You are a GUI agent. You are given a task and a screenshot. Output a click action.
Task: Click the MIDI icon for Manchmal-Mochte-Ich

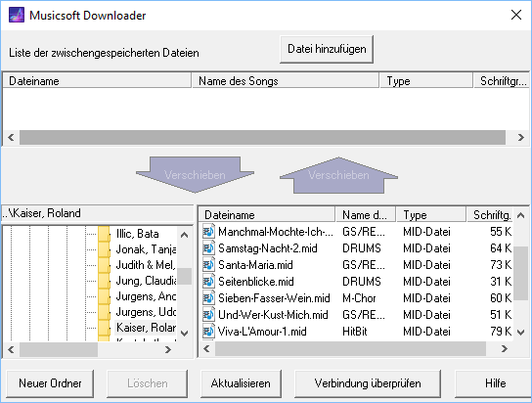click(208, 232)
